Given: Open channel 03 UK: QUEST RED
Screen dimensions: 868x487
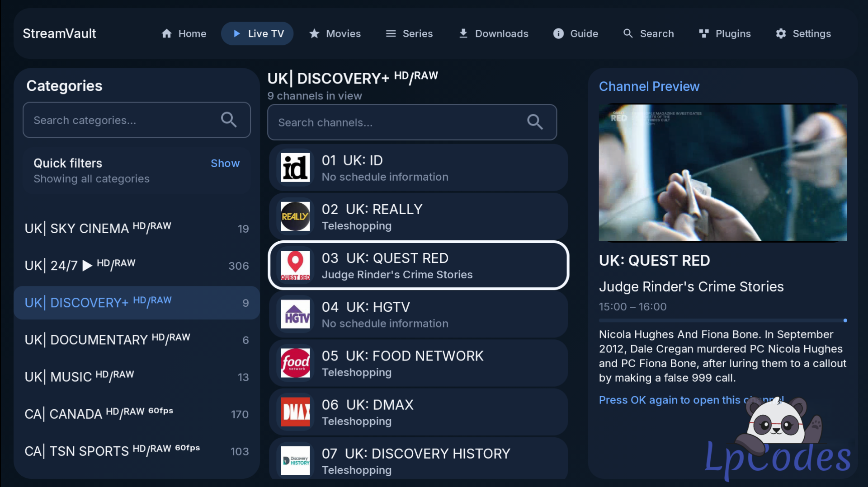Looking at the screenshot, I should point(418,265).
